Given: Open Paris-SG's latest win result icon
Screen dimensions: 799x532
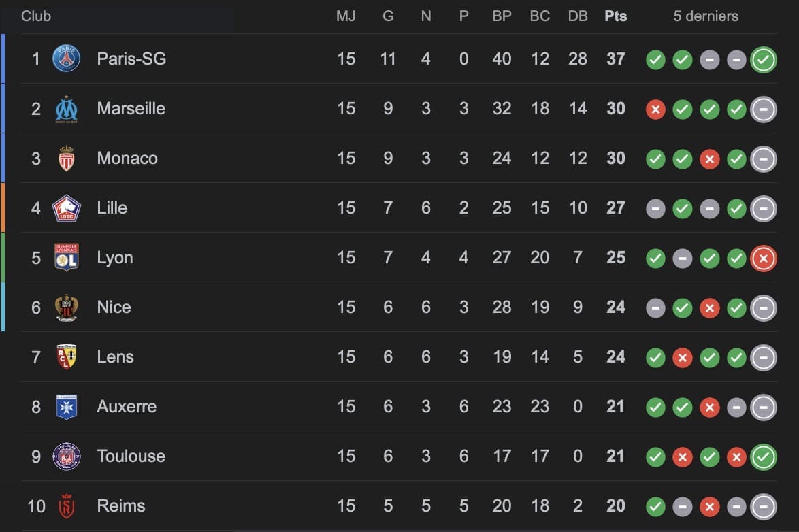Looking at the screenshot, I should coord(764,60).
